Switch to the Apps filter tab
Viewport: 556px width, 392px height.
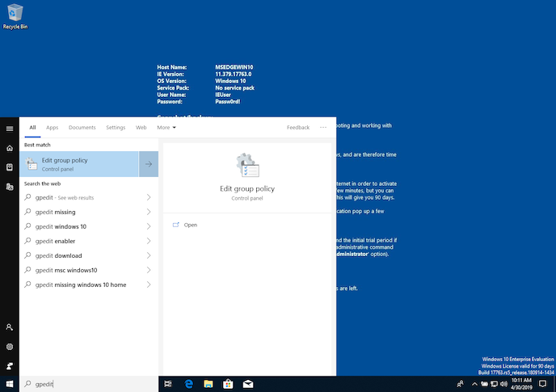point(52,128)
